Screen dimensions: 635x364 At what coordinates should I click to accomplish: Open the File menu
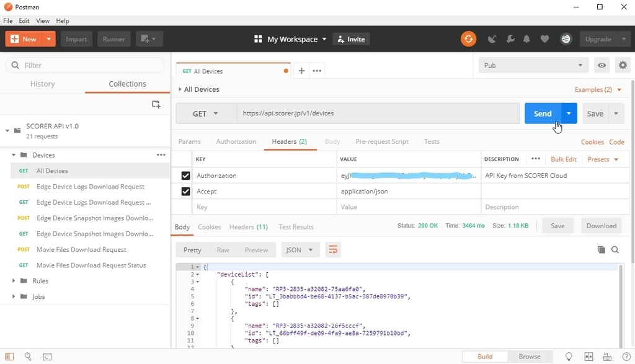pos(7,20)
